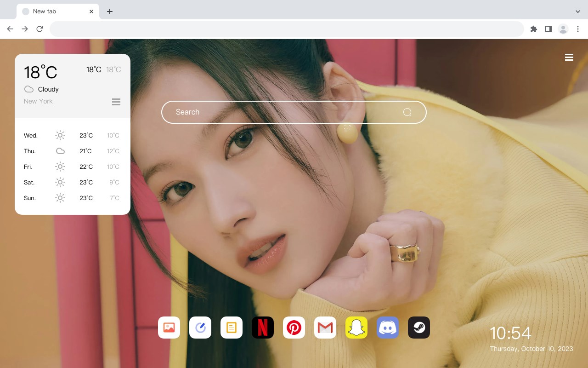Click the Thursday cloud icon

(60, 151)
